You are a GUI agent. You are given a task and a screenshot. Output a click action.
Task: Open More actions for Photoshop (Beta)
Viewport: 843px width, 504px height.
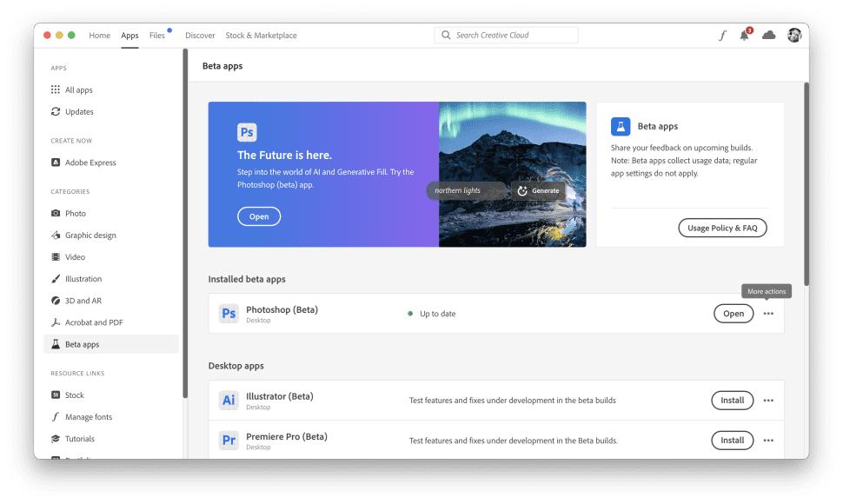tap(768, 314)
